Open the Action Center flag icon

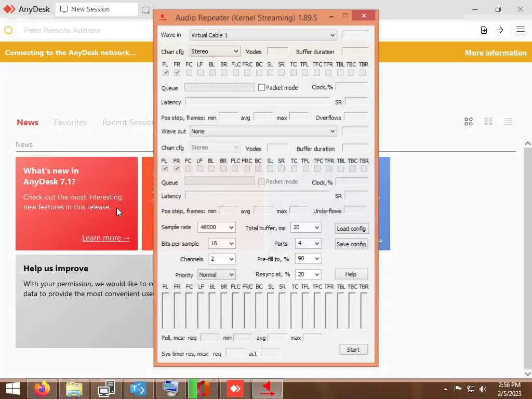(458, 389)
